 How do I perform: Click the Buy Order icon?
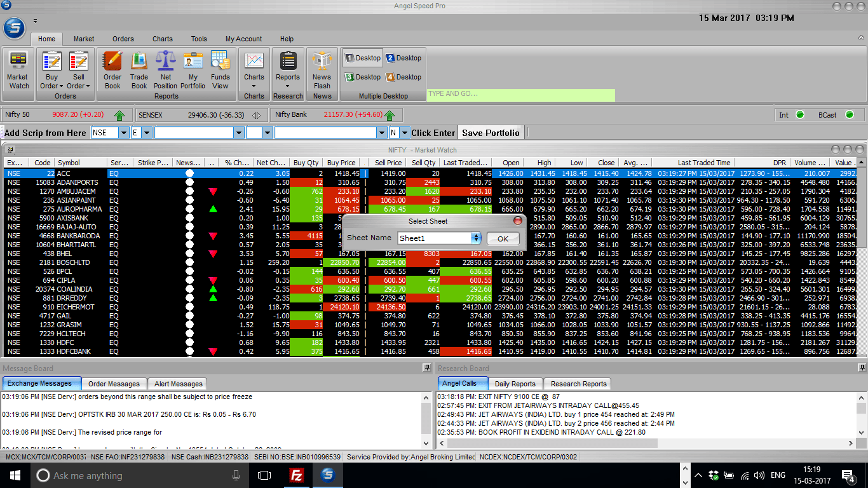pyautogui.click(x=51, y=62)
